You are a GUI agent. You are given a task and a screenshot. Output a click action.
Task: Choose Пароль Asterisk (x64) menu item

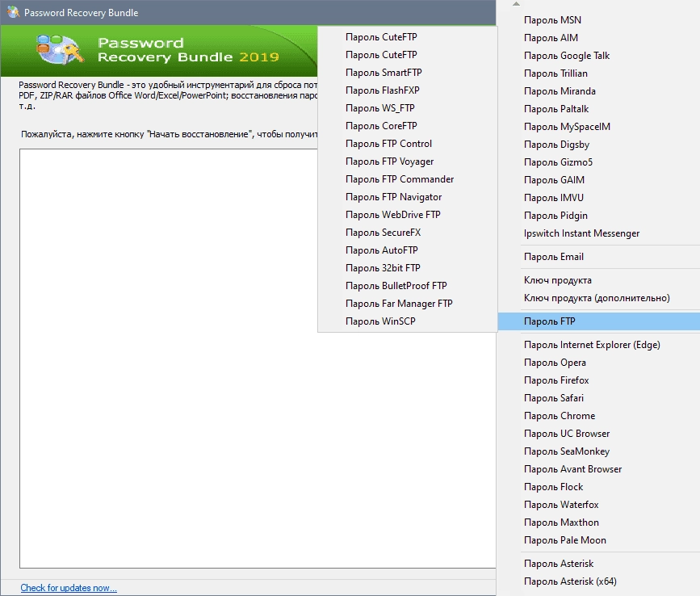click(x=598, y=581)
